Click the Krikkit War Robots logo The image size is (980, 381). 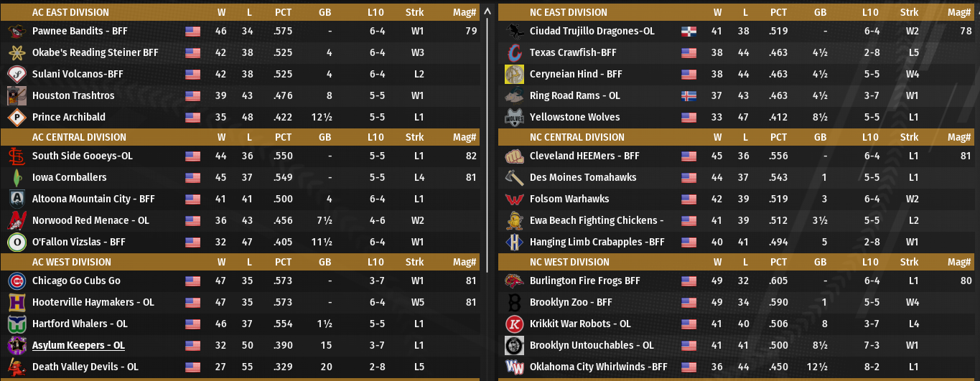pos(514,324)
